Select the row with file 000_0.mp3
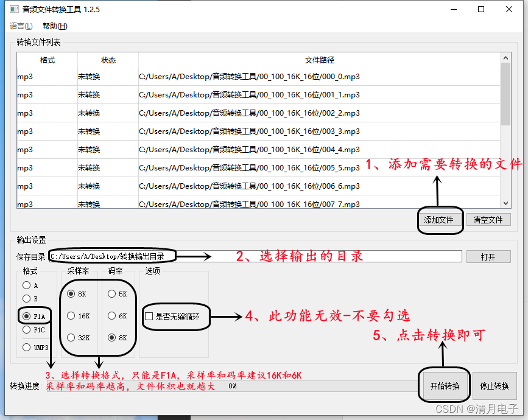 [259, 77]
